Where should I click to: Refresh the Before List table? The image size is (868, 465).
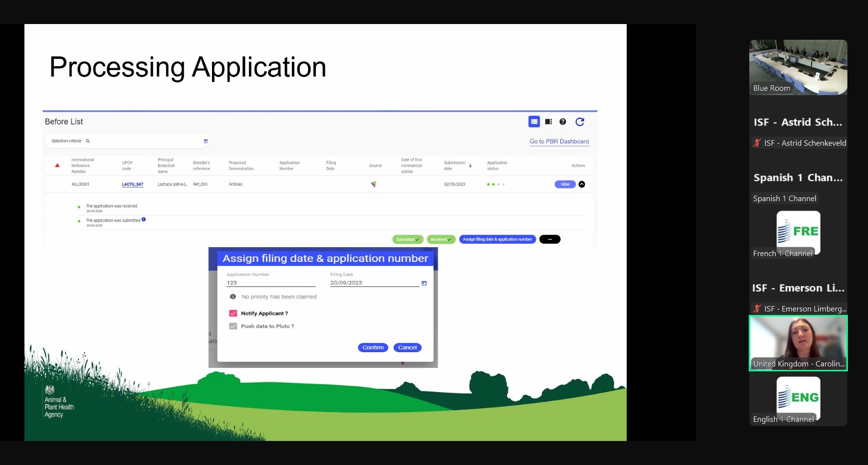point(579,122)
